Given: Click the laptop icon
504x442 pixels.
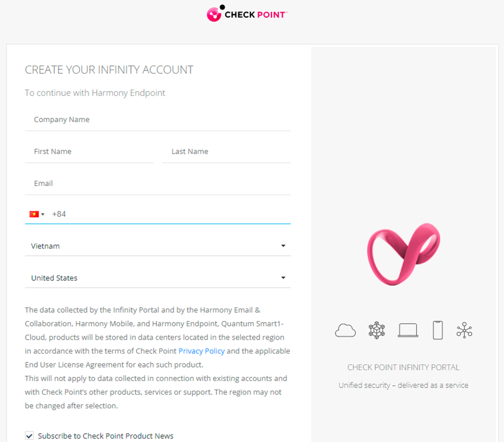Looking at the screenshot, I should [x=408, y=330].
